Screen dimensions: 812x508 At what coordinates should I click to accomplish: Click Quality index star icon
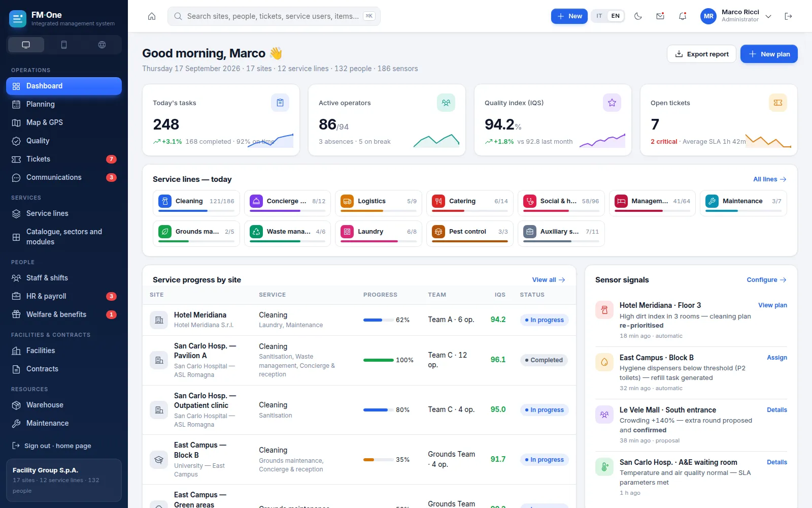(x=612, y=103)
